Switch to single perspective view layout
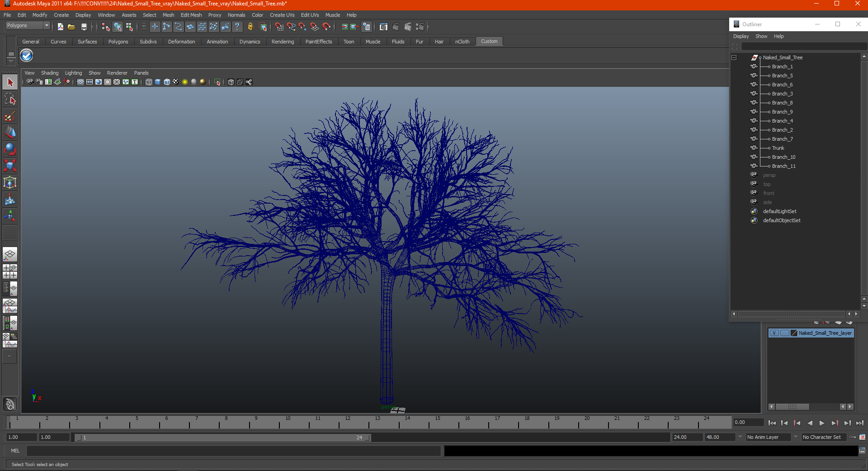 [10, 255]
